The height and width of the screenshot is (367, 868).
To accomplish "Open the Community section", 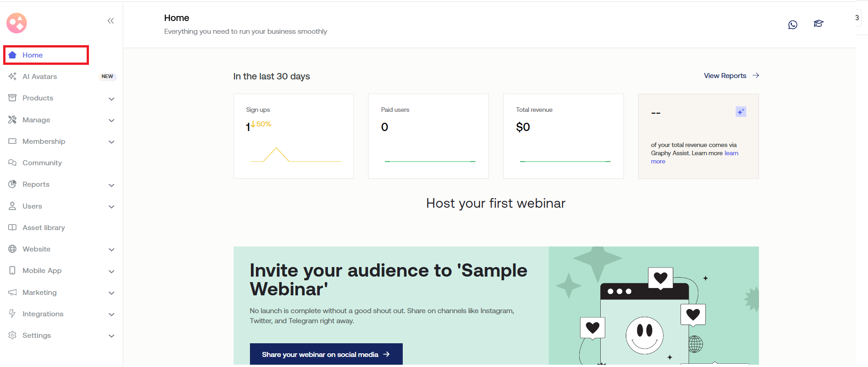I will (x=42, y=163).
